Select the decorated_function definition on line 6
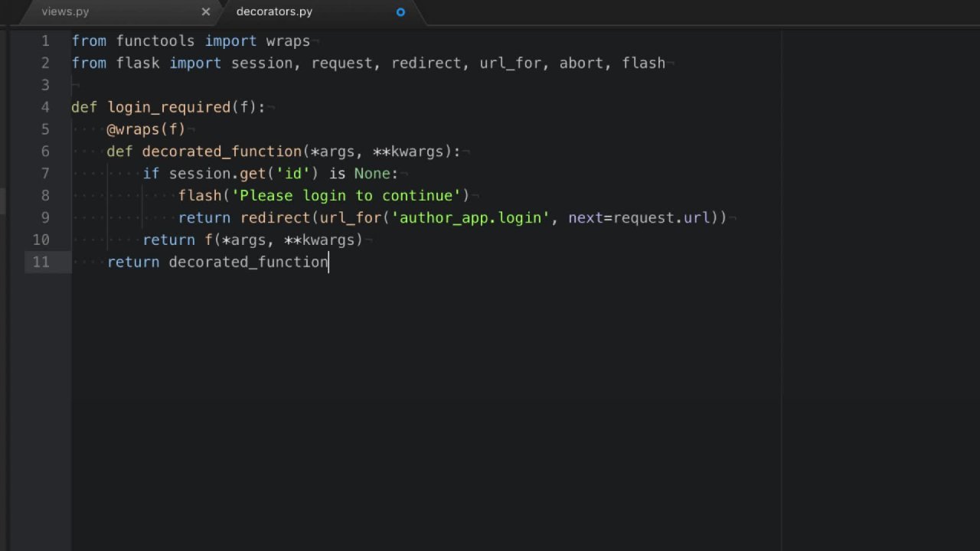Viewport: 980px width, 551px height. tap(222, 152)
